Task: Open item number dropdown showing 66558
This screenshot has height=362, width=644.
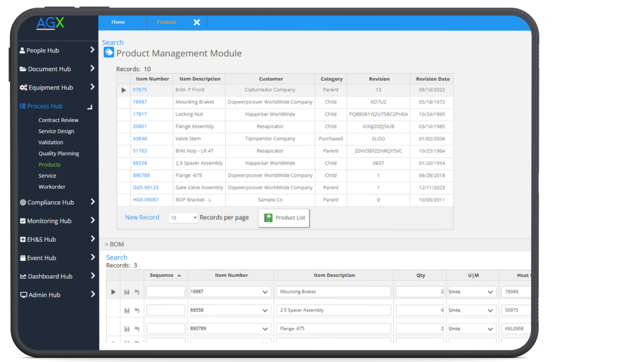Action: (265, 311)
